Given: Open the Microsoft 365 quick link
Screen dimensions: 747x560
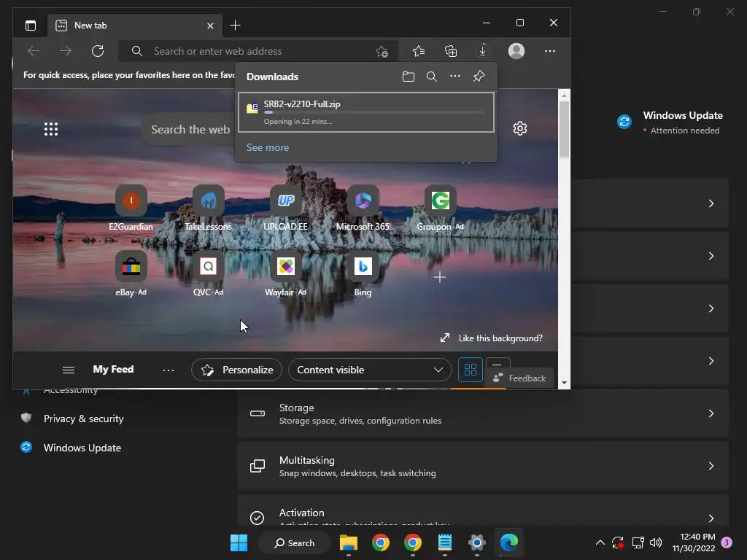Looking at the screenshot, I should tap(363, 208).
